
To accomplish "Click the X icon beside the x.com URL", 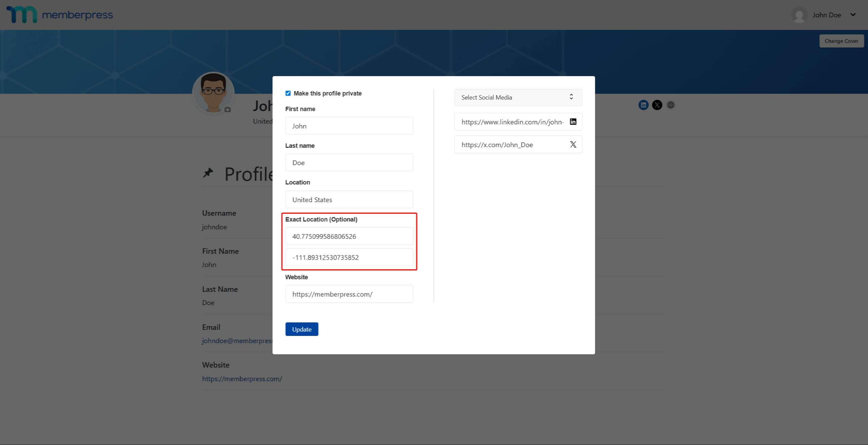I will [x=573, y=144].
